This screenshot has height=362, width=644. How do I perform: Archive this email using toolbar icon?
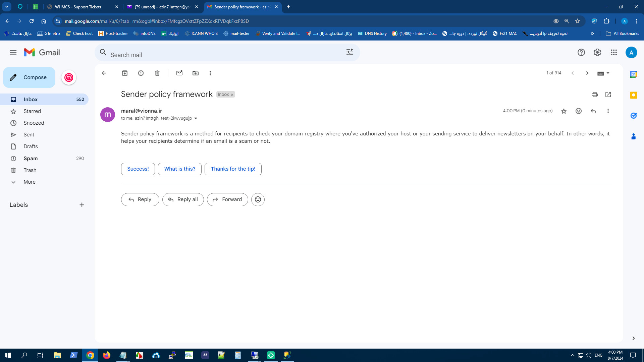[x=125, y=73]
